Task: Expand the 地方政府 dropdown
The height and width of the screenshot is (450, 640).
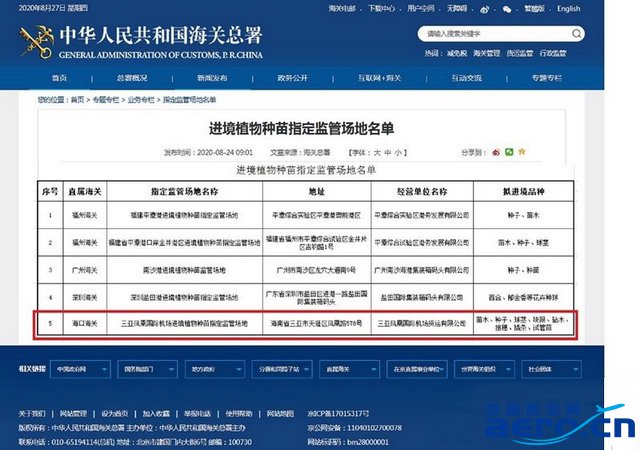Action: tap(215, 369)
